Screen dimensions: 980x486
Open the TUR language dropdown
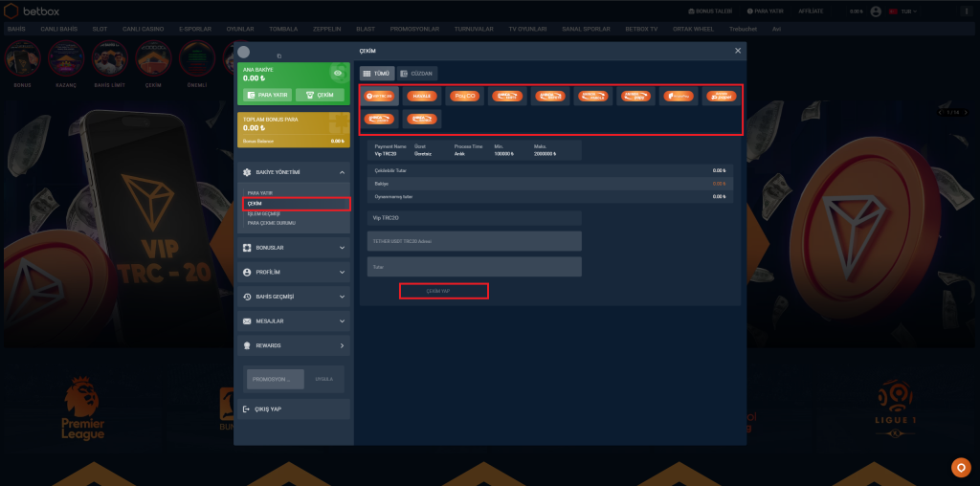[903, 11]
